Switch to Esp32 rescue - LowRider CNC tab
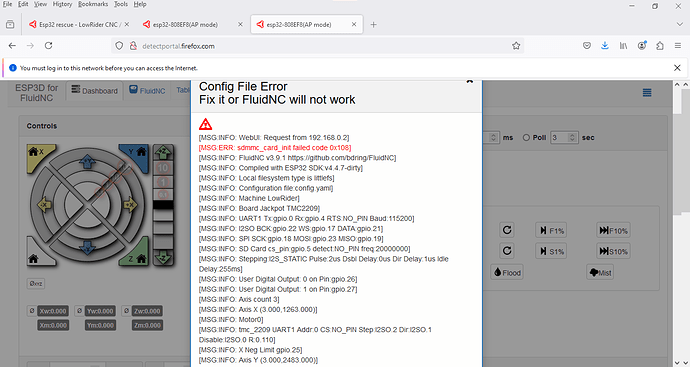This screenshot has width=690, height=367. click(x=79, y=25)
